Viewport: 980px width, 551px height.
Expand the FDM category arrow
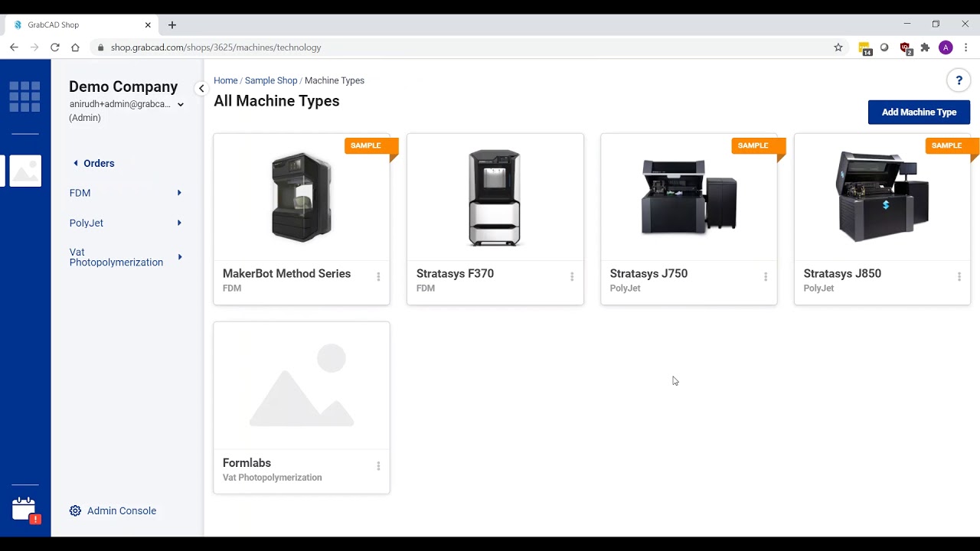click(x=179, y=193)
